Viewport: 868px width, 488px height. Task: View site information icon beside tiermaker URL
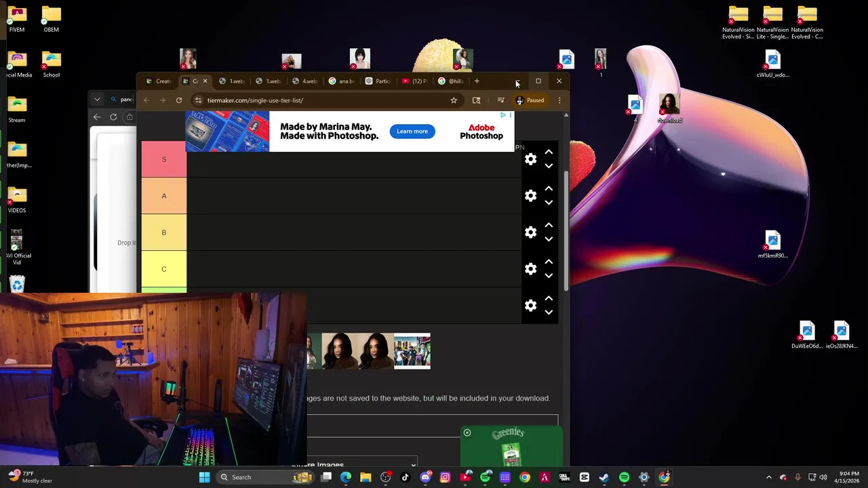(x=198, y=100)
